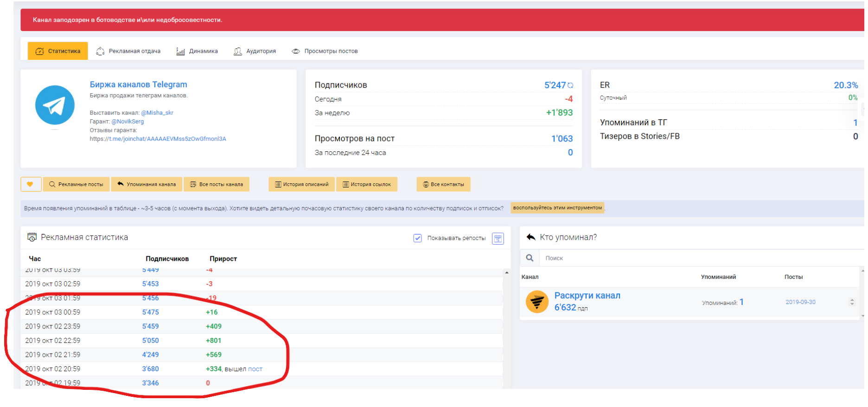Screen dimensions: 868x407
Task: Click the stepper arrows beside 2019-09-30
Action: (x=852, y=302)
